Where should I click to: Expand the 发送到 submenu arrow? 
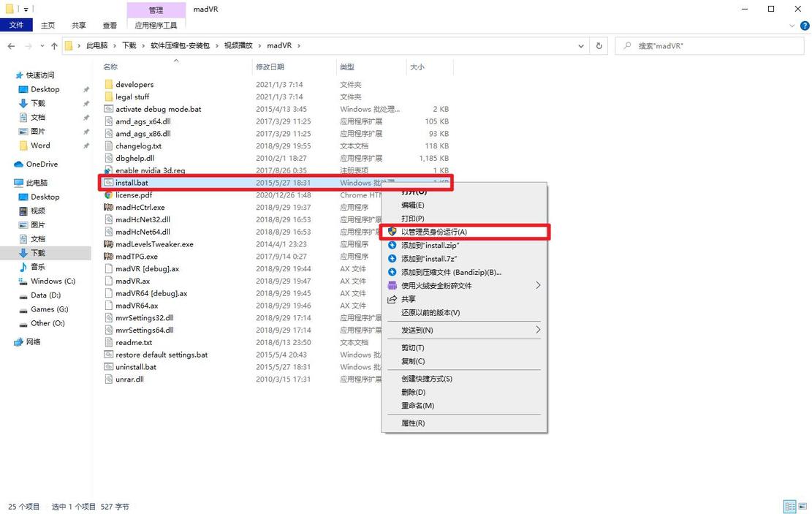(538, 330)
